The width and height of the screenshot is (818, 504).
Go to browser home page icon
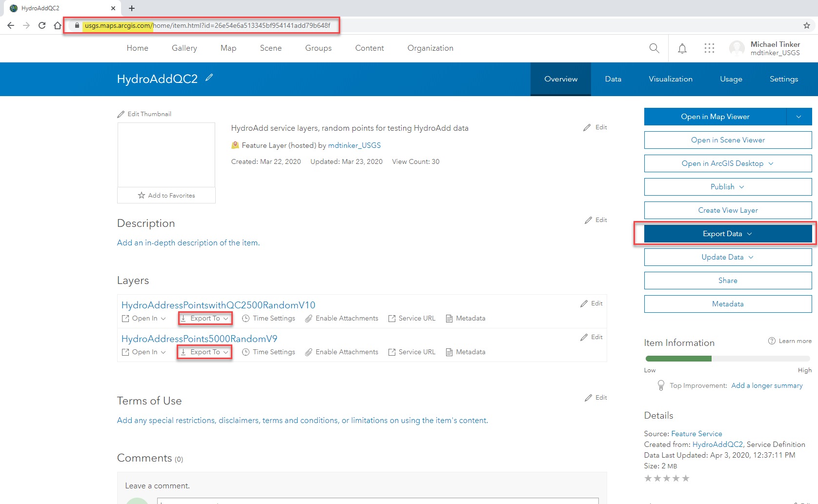pyautogui.click(x=58, y=25)
